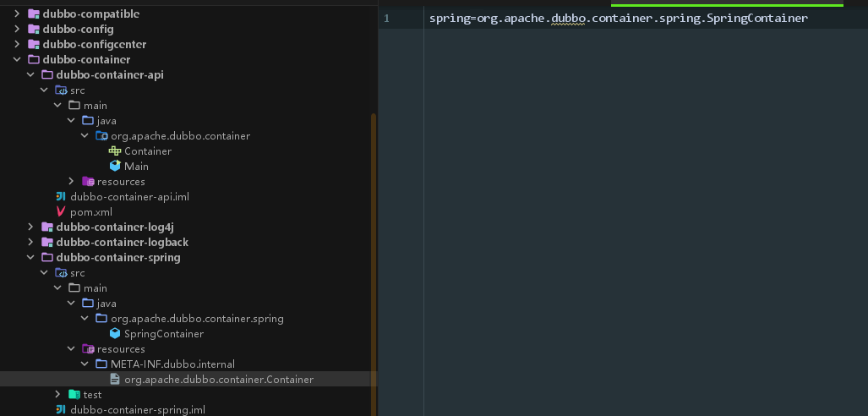Click the org.apache.dubbo.container.spring package icon
Viewport: 868px width, 416px height.
click(x=101, y=319)
